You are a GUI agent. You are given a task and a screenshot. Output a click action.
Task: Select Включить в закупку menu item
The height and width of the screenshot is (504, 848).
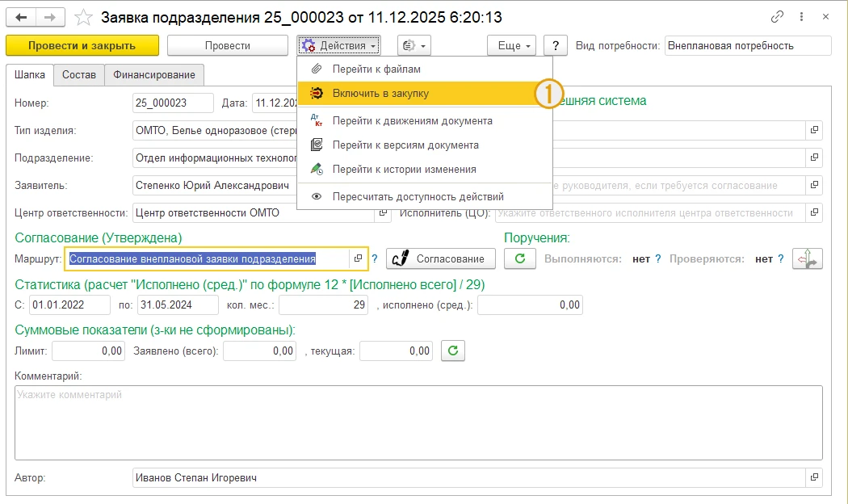pos(425,94)
